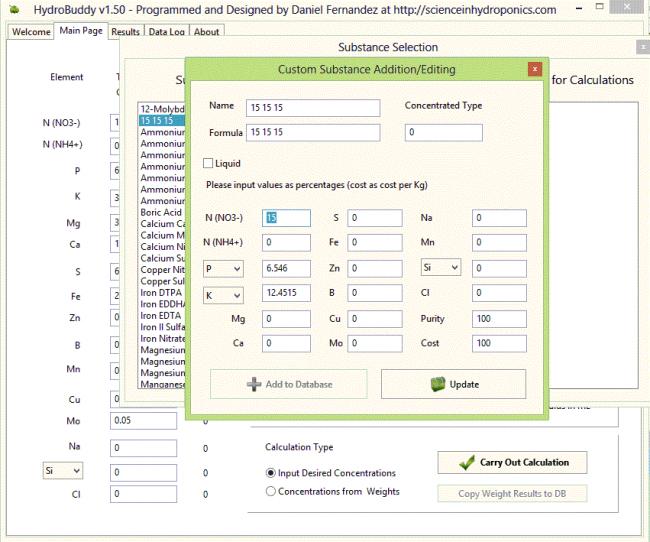This screenshot has height=542, width=650.
Task: Click the Cost field showing 100
Action: point(499,344)
